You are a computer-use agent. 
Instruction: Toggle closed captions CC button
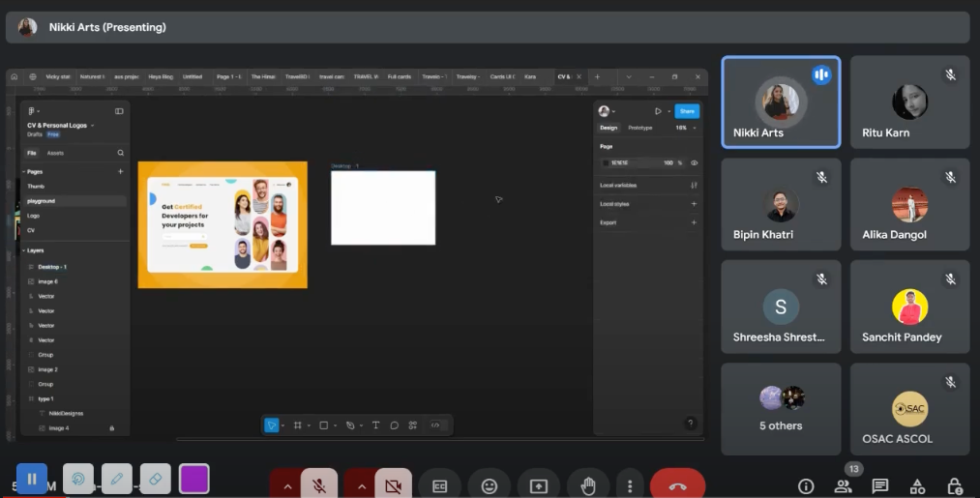439,486
